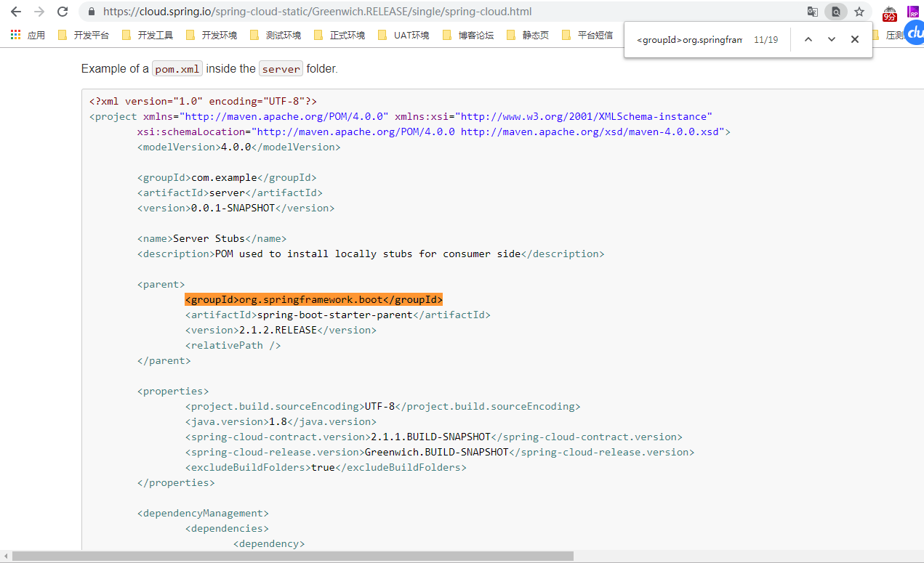Reload the current page
This screenshot has height=563, width=924.
point(63,12)
